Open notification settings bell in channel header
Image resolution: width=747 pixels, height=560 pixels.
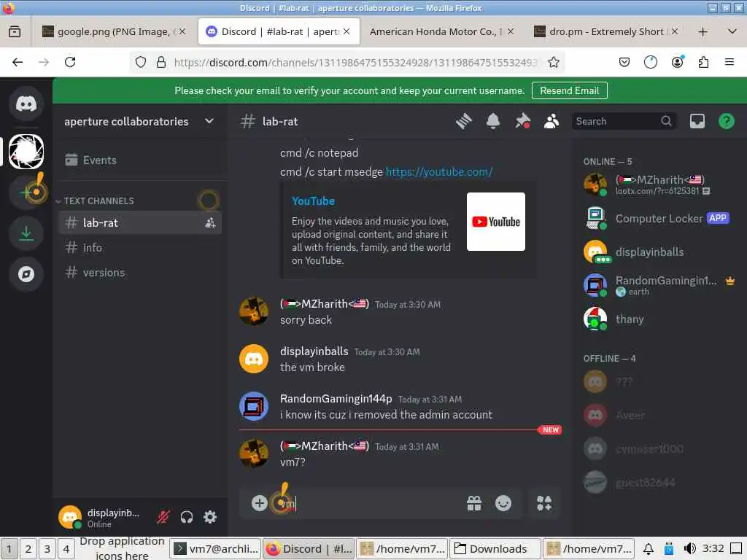click(493, 122)
